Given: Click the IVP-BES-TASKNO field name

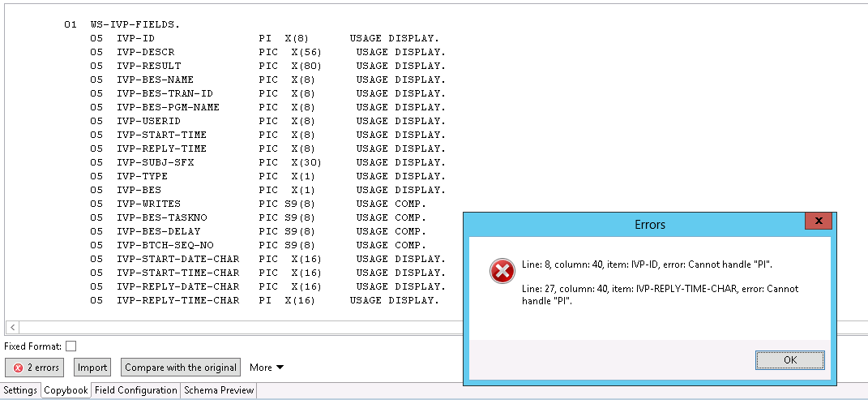Looking at the screenshot, I should 161,217.
